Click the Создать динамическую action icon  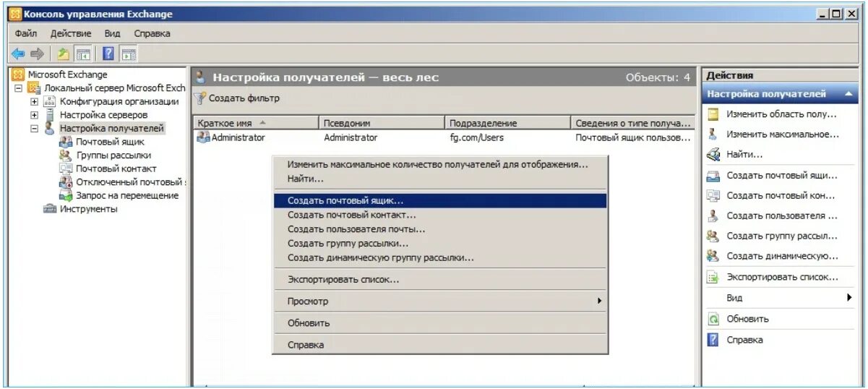[x=713, y=256]
